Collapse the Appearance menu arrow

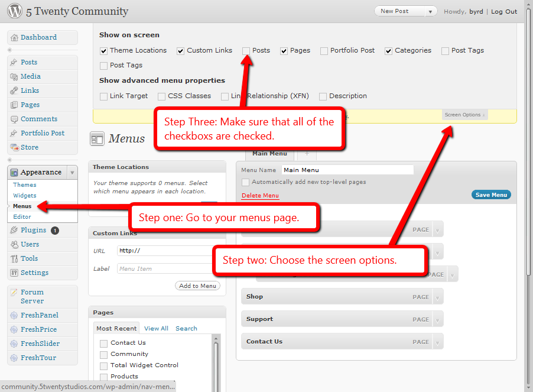click(72, 173)
